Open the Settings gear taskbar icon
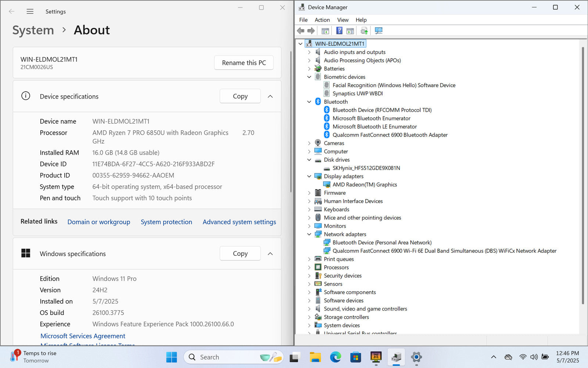 click(416, 357)
